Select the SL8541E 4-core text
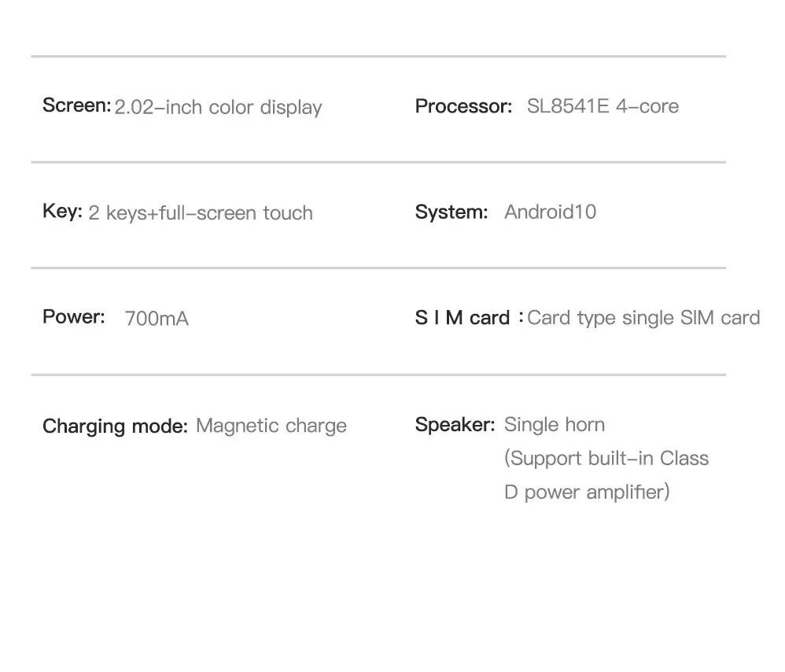The image size is (785, 672). point(603,106)
